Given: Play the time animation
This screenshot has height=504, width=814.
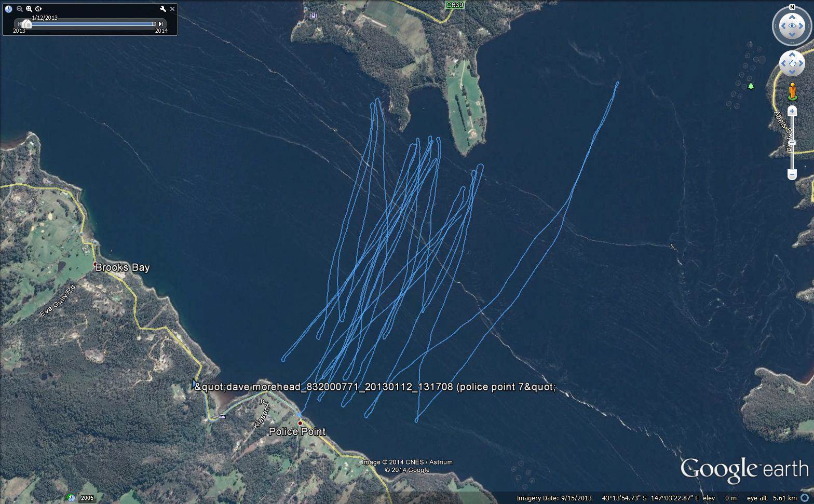Looking at the screenshot, I should [38, 9].
